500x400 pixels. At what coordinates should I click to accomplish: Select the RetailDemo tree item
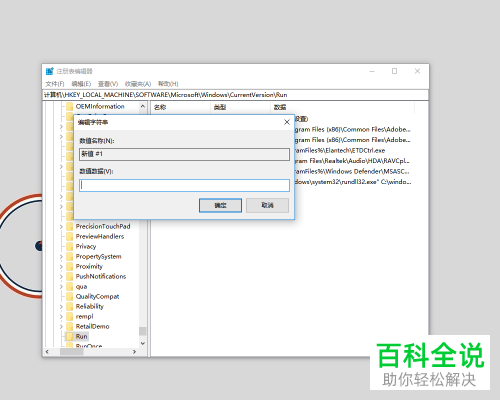point(92,326)
